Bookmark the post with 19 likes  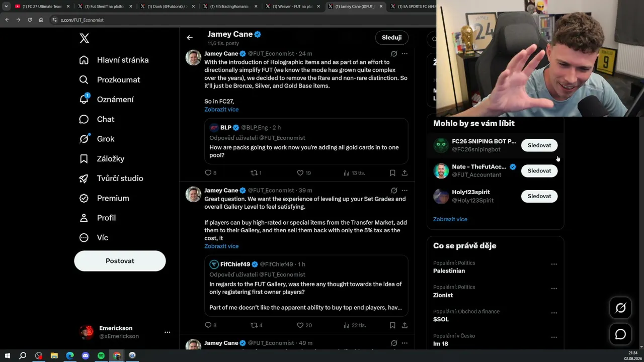pyautogui.click(x=392, y=173)
